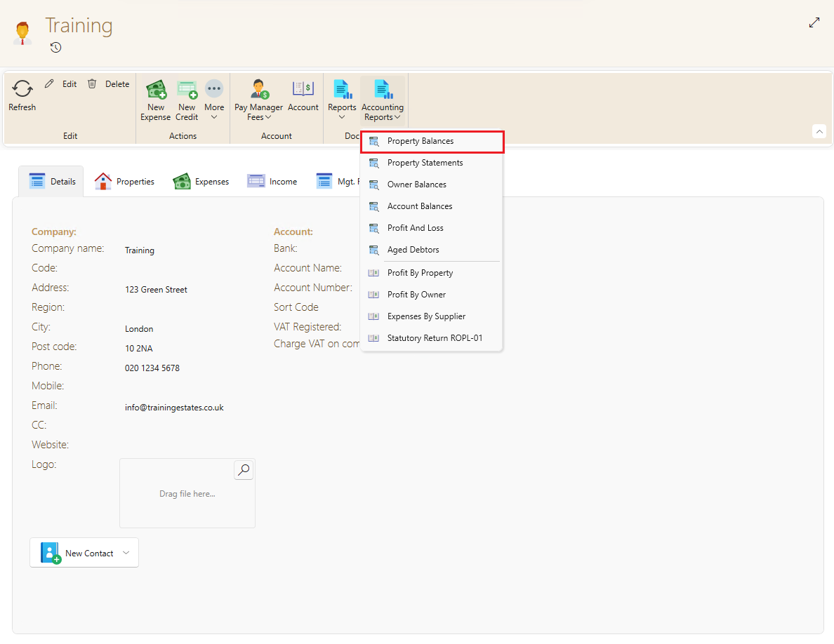The image size is (834, 644).
Task: Click the Delete trash icon
Action: coord(92,83)
